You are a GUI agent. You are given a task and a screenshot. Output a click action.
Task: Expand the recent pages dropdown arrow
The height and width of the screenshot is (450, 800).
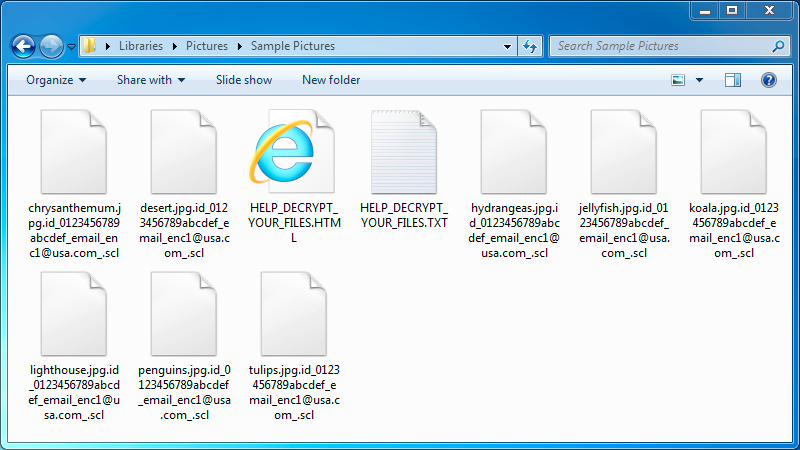tap(71, 47)
